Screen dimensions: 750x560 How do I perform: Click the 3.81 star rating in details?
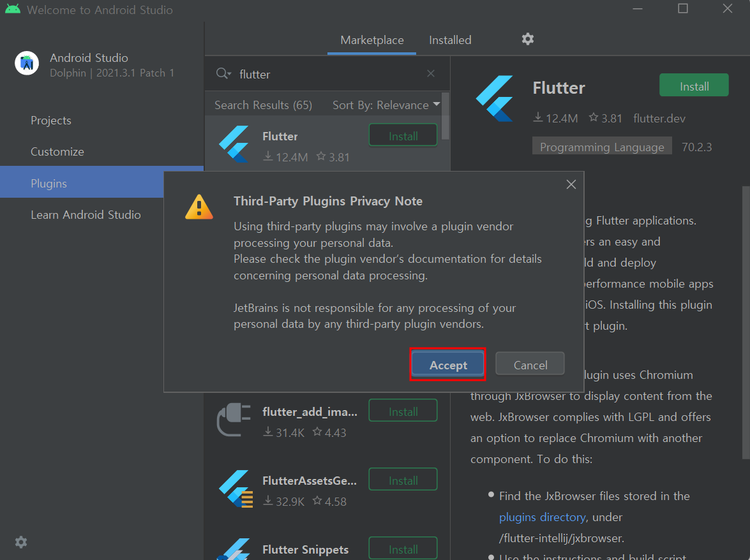pyautogui.click(x=606, y=118)
